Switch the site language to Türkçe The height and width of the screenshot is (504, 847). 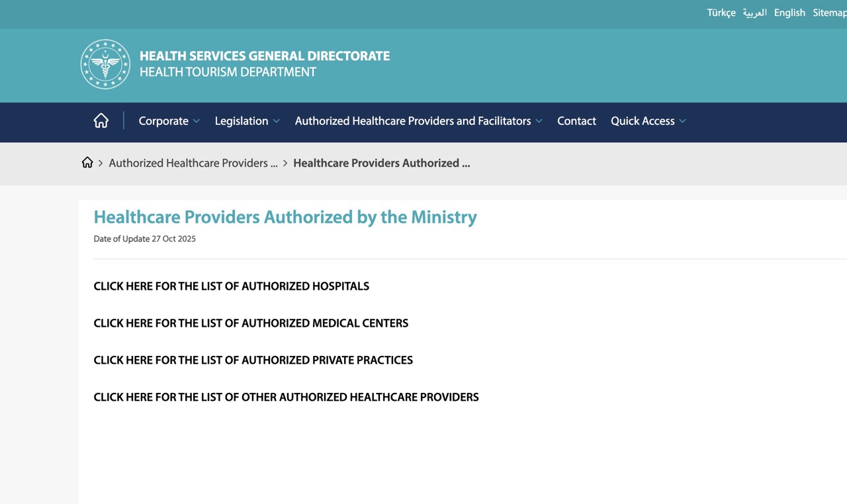[721, 13]
